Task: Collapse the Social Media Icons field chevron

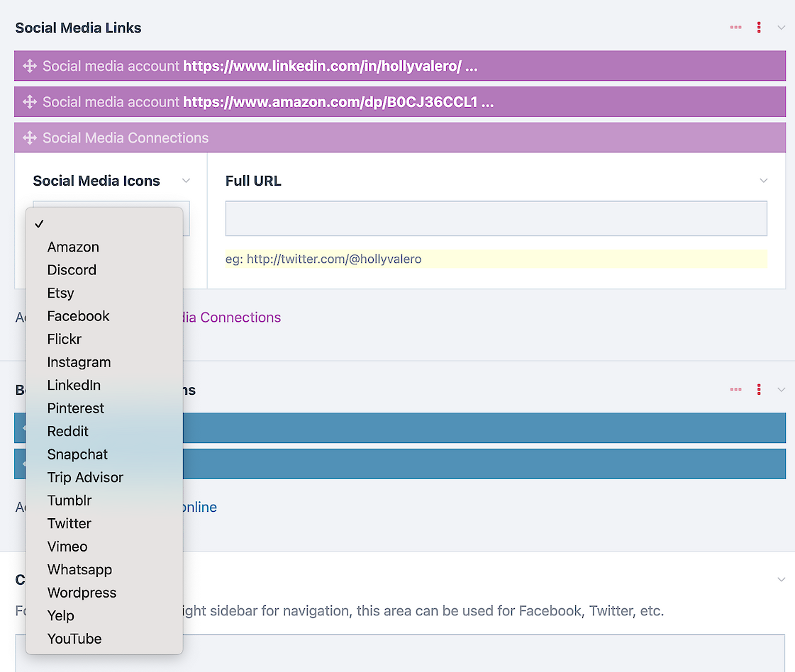Action: pos(186,181)
